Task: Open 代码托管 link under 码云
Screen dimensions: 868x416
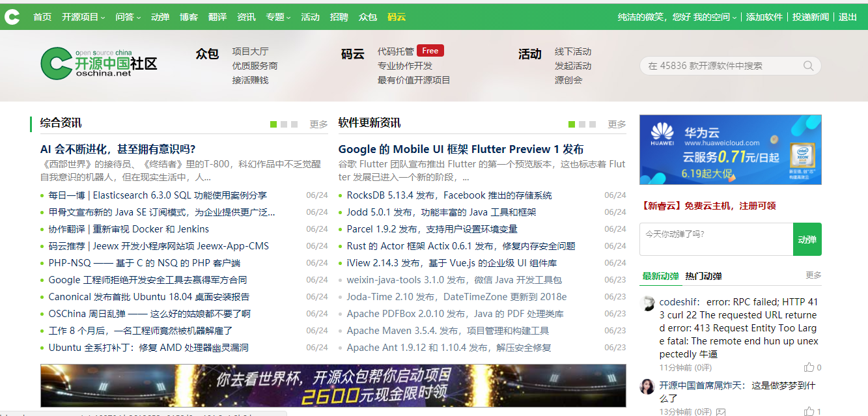Action: [396, 51]
